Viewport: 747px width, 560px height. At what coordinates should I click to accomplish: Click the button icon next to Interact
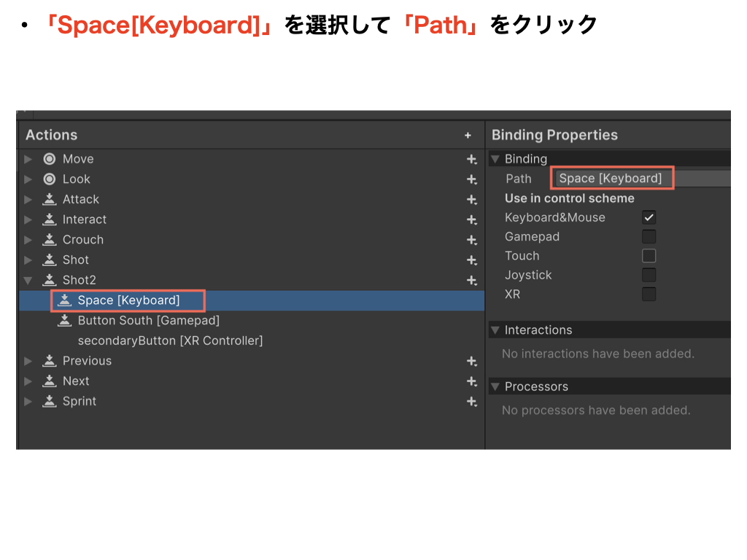pyautogui.click(x=50, y=219)
